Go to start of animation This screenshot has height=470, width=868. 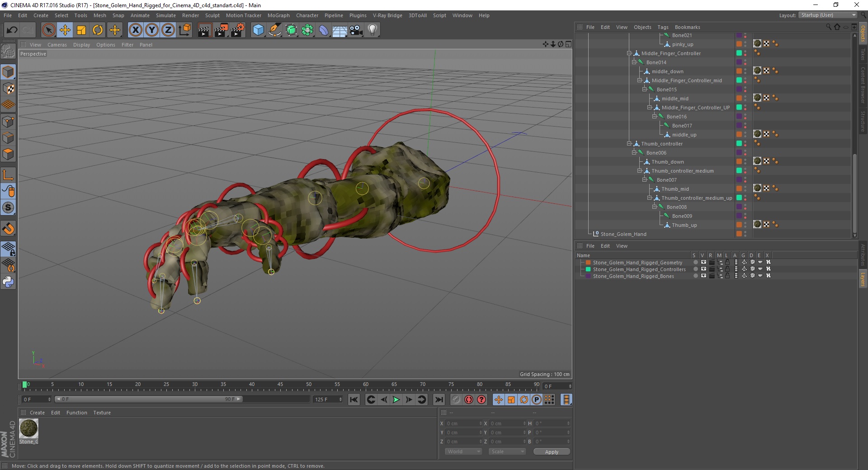point(354,399)
